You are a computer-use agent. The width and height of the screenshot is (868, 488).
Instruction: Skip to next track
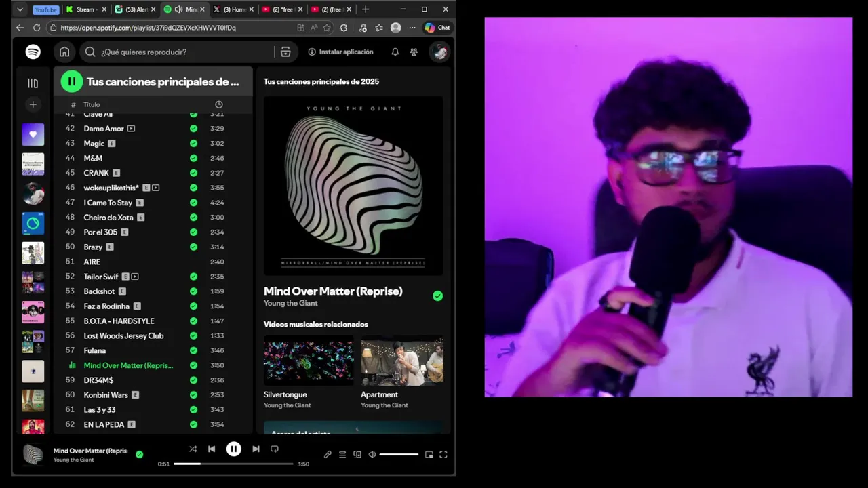coord(256,449)
